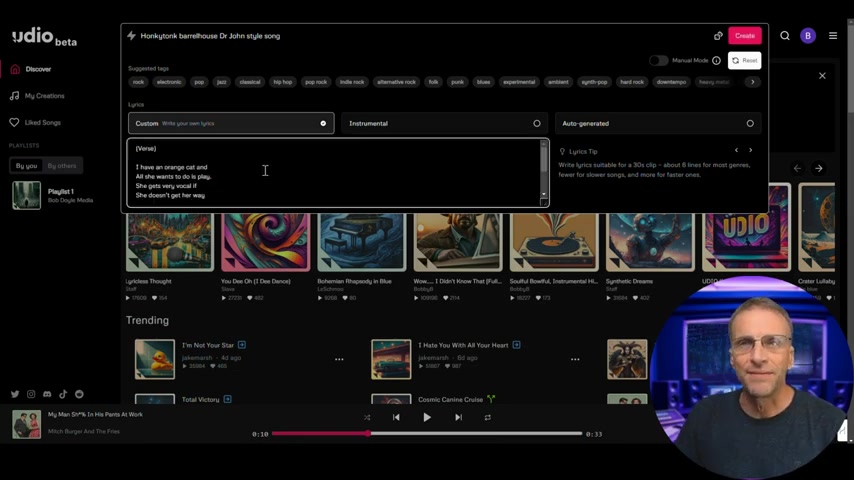Open options for I'm Not Your Star
854x480 pixels.
[339, 360]
